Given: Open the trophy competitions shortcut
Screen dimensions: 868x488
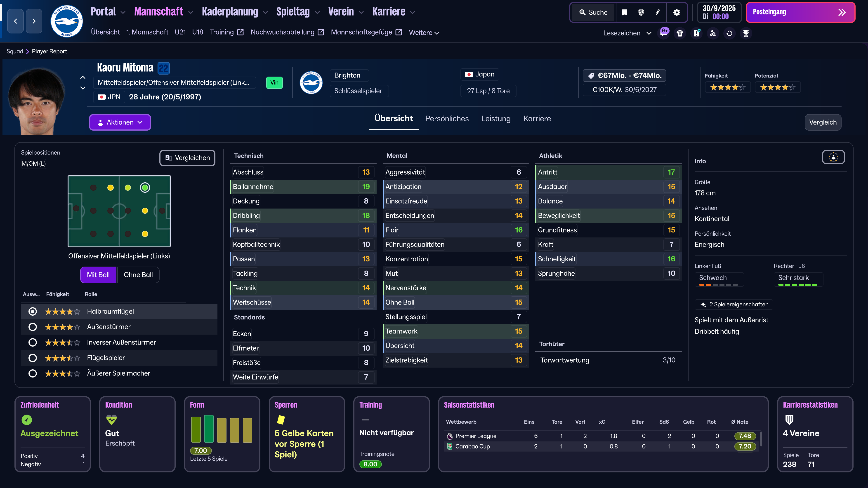Looking at the screenshot, I should coord(746,33).
